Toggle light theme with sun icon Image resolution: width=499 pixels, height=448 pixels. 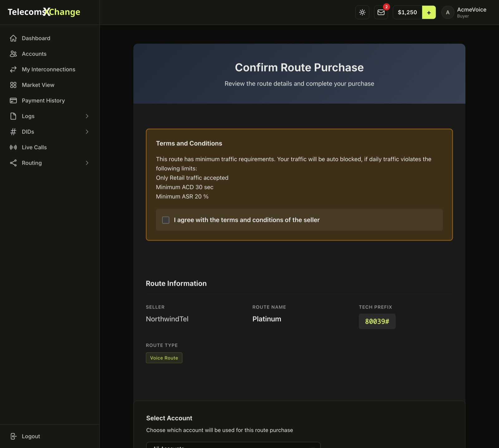coord(362,12)
